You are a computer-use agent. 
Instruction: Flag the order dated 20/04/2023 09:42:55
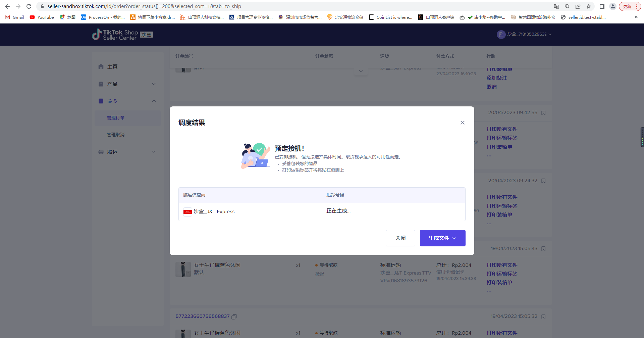[543, 113]
